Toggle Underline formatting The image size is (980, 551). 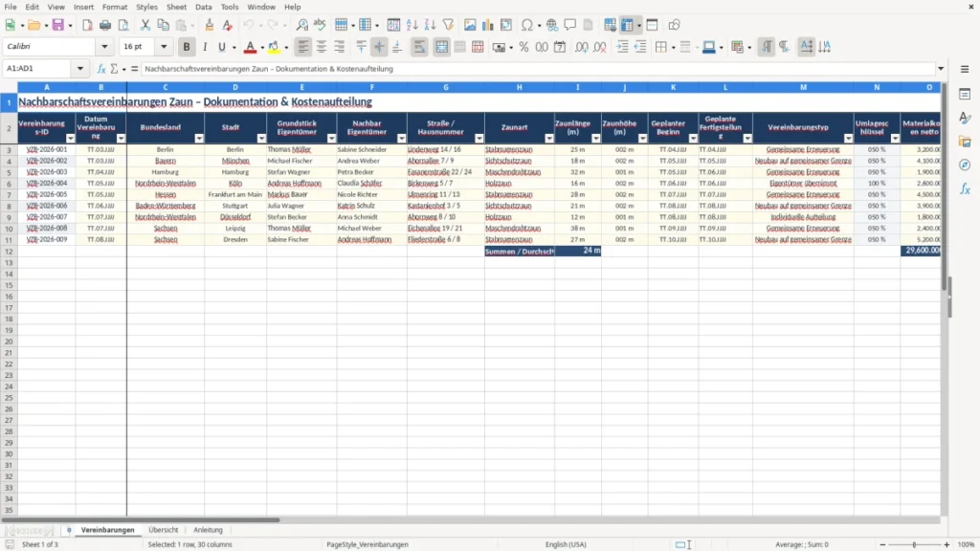222,47
